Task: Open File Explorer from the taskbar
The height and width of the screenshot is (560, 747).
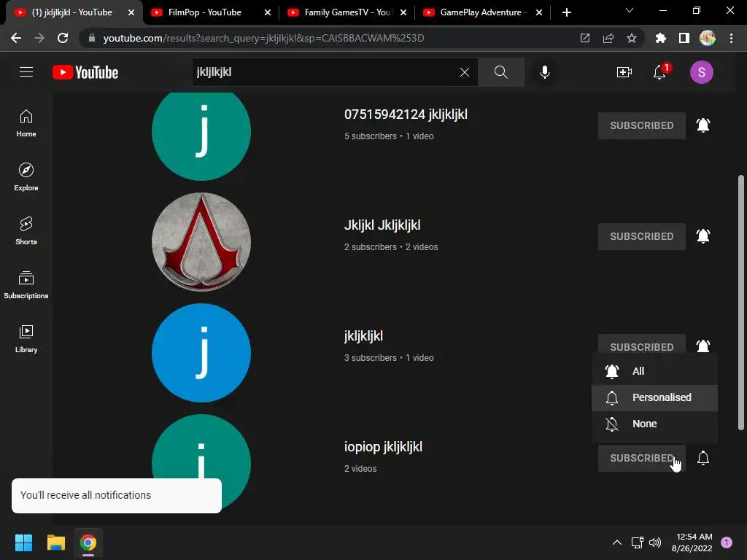Action: click(55, 542)
